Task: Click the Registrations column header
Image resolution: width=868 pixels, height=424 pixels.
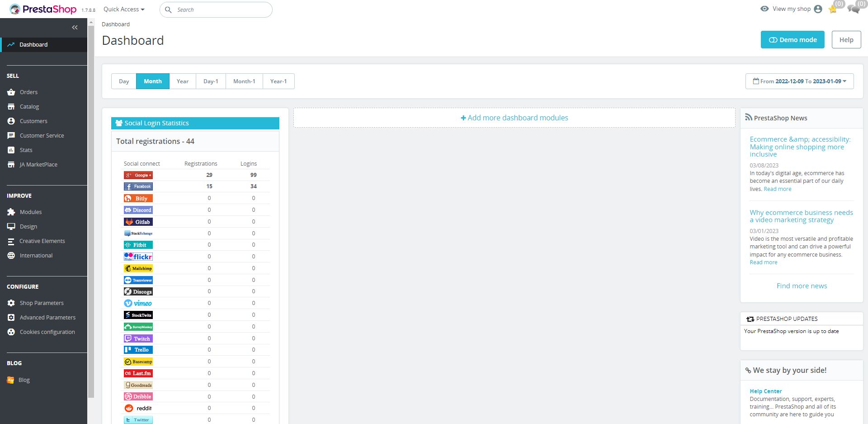Action: pyautogui.click(x=201, y=164)
